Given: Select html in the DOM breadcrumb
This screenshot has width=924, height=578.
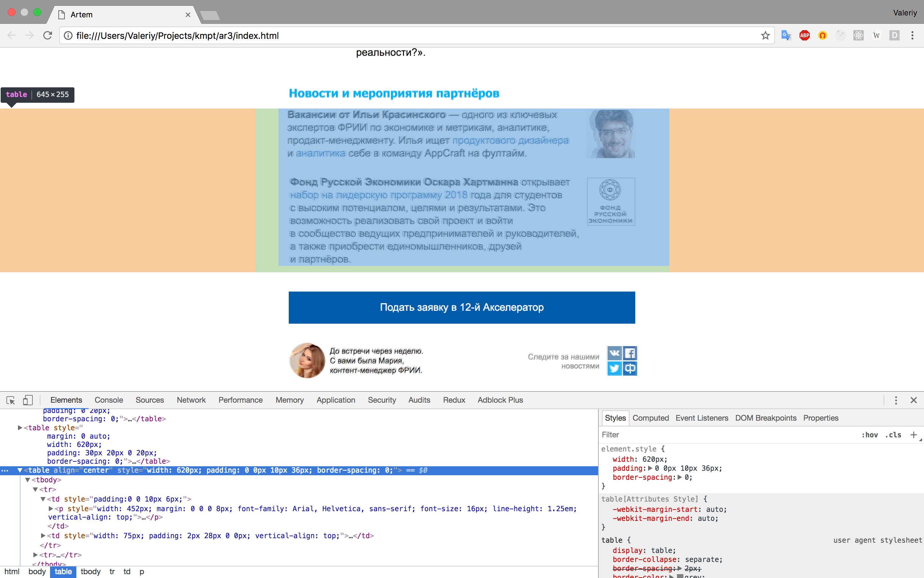Looking at the screenshot, I should pos(12,572).
